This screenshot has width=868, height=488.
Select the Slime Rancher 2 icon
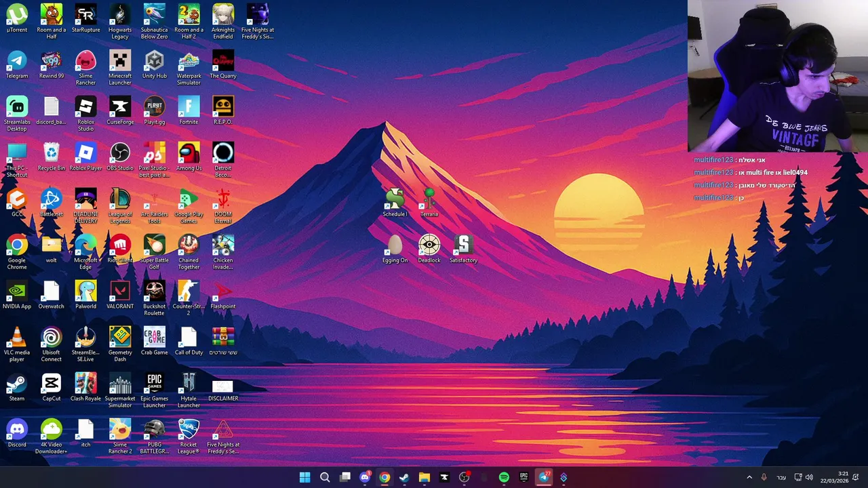point(120,436)
